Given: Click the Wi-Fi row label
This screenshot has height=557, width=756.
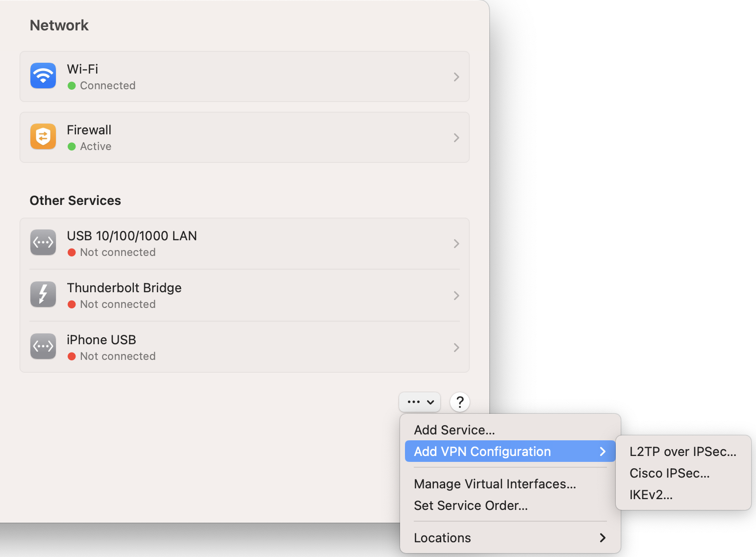Looking at the screenshot, I should (82, 69).
